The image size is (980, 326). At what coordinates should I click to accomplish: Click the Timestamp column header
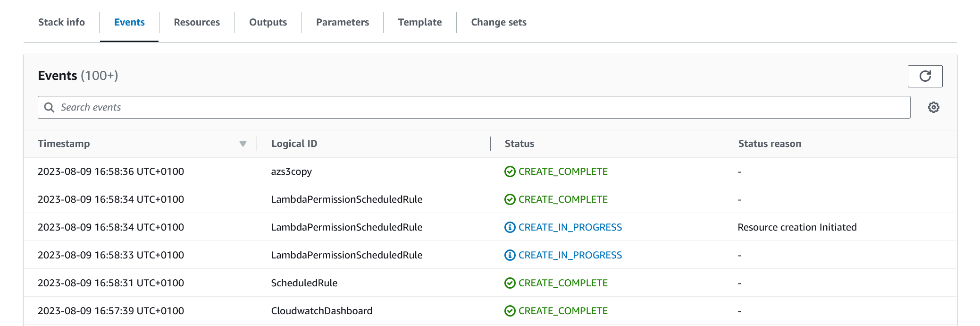(x=64, y=144)
